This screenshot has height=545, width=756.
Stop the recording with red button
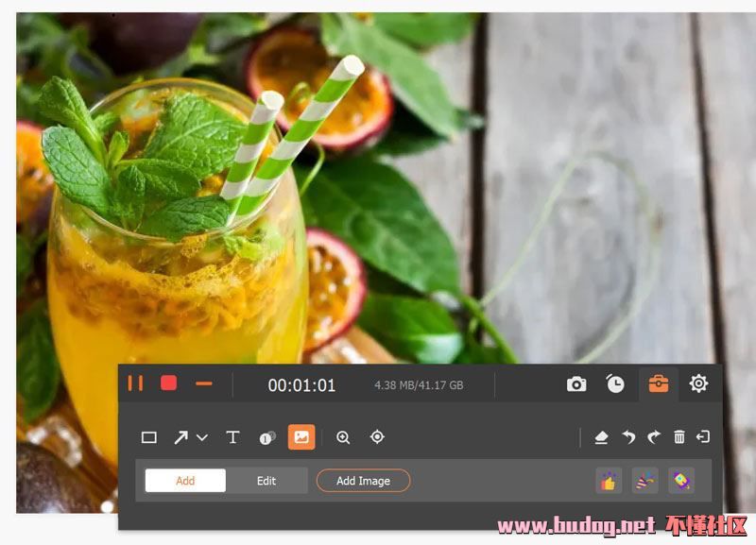[169, 383]
